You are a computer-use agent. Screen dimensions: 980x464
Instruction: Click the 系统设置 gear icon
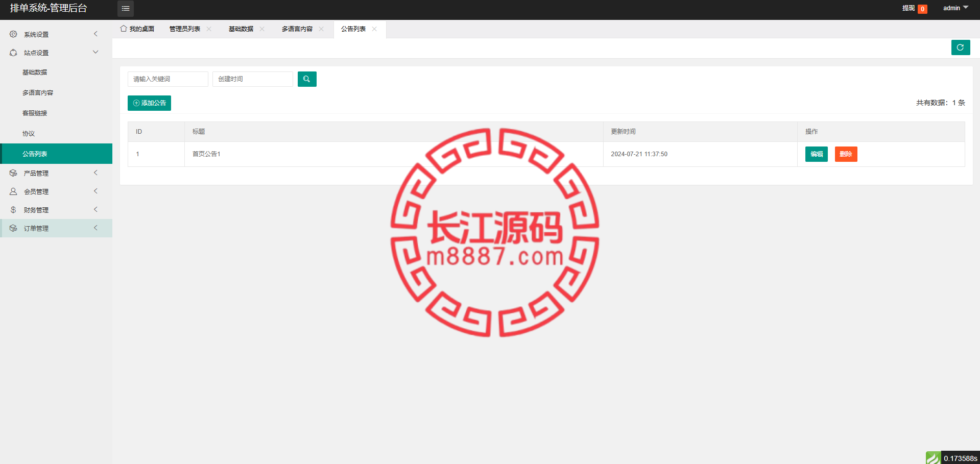[x=13, y=34]
